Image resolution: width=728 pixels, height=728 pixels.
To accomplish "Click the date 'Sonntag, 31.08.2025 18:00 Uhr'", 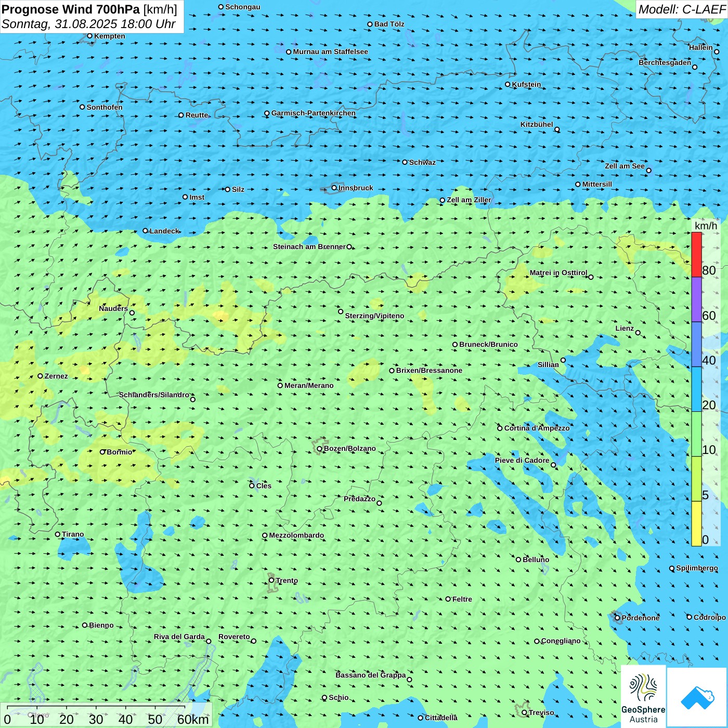I will pos(88,24).
